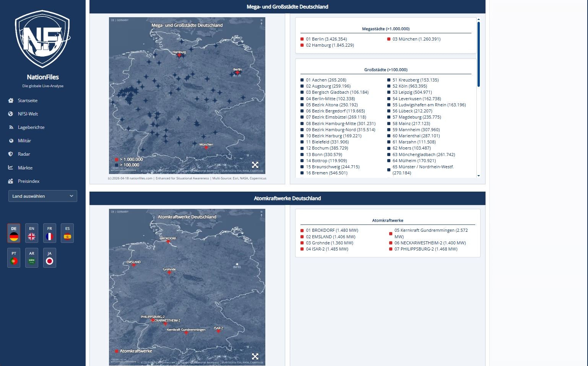This screenshot has height=366, width=588.
Task: Switch language to Portuguese (PT flag)
Action: [14, 258]
